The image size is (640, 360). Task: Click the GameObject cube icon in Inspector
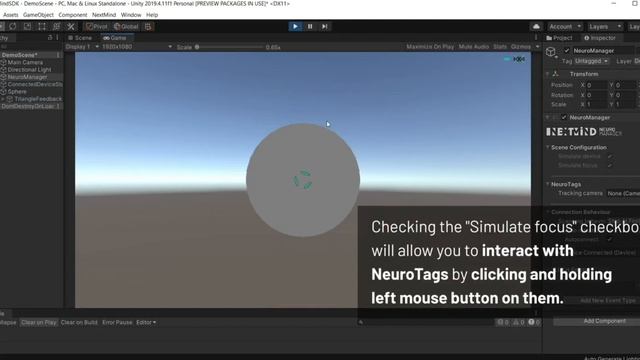(x=551, y=51)
